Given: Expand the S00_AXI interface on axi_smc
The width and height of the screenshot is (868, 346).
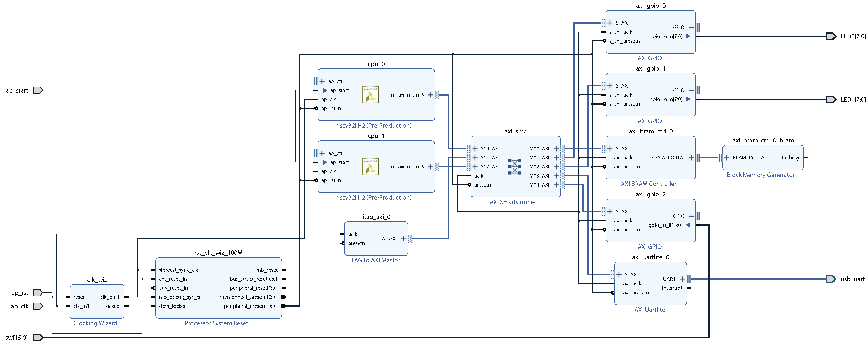Looking at the screenshot, I should (475, 149).
